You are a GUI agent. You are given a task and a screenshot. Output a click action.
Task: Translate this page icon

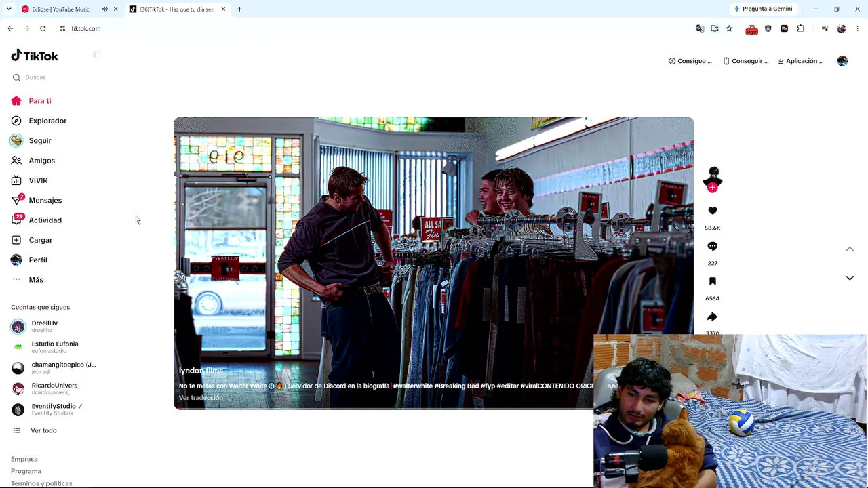pyautogui.click(x=700, y=28)
